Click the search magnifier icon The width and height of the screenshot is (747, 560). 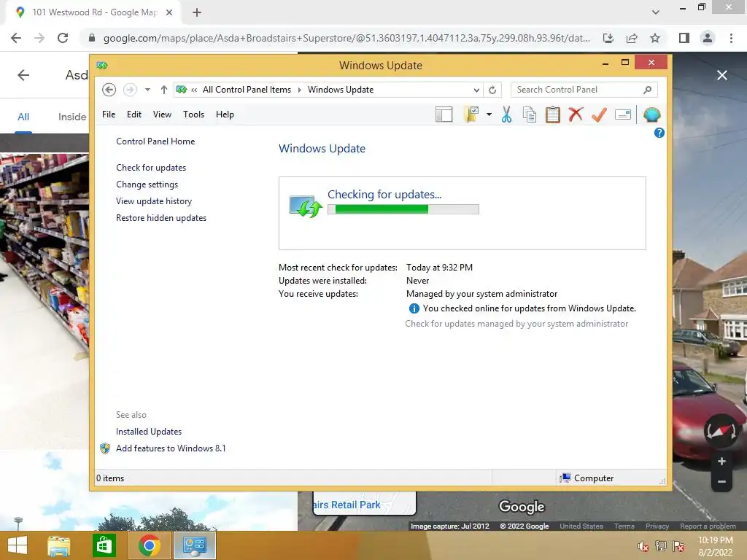click(647, 90)
